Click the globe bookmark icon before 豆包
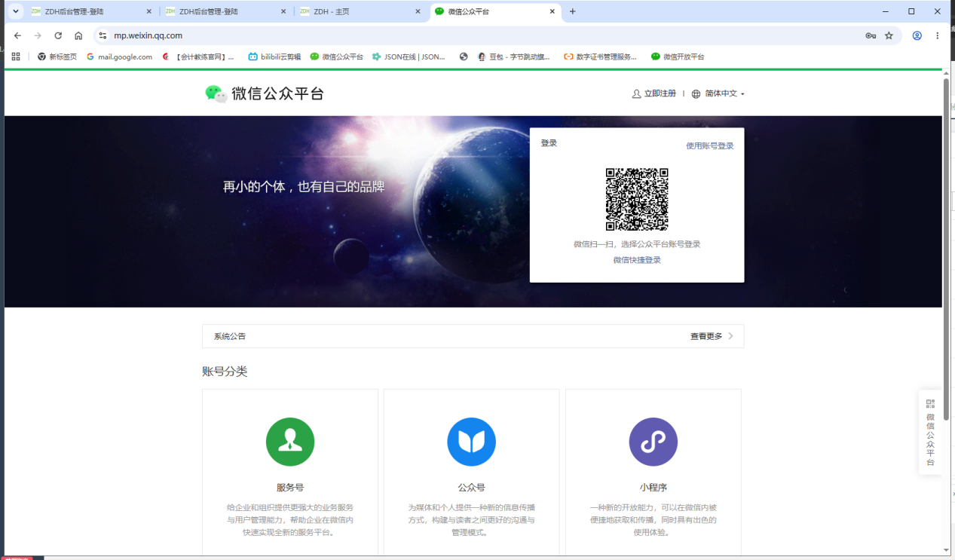 click(x=464, y=57)
